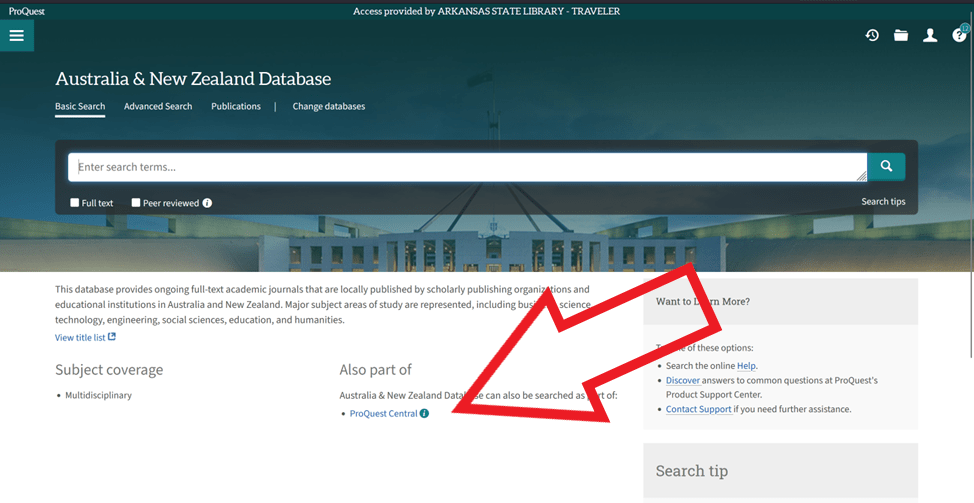Click info icon next to Peer reviewed

tap(207, 203)
